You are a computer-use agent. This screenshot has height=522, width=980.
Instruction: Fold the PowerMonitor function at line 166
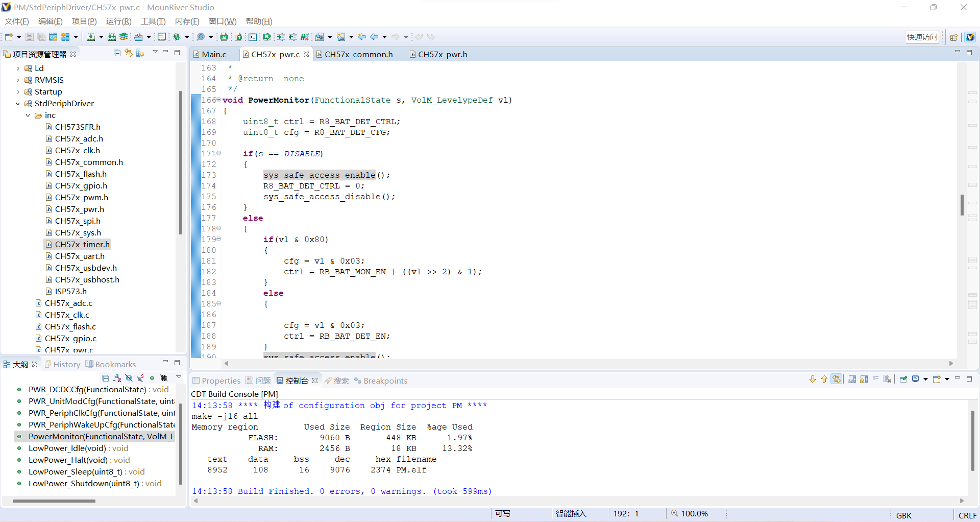coord(219,100)
